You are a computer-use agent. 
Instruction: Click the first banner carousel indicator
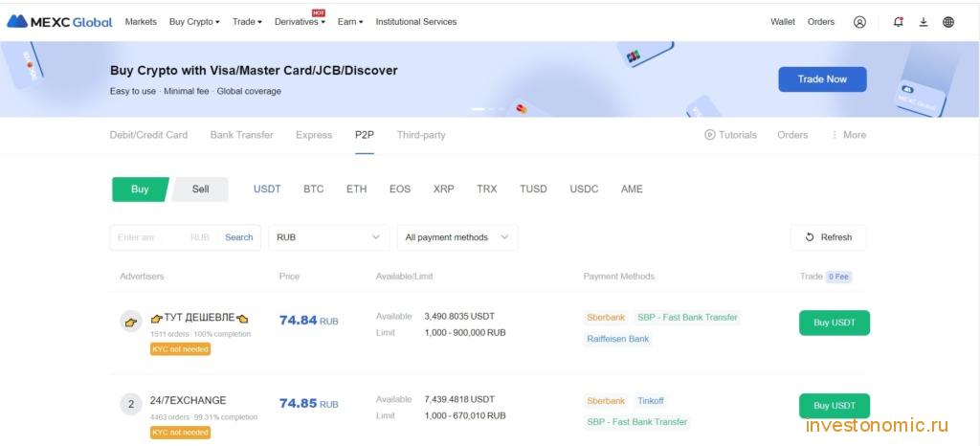(478, 109)
